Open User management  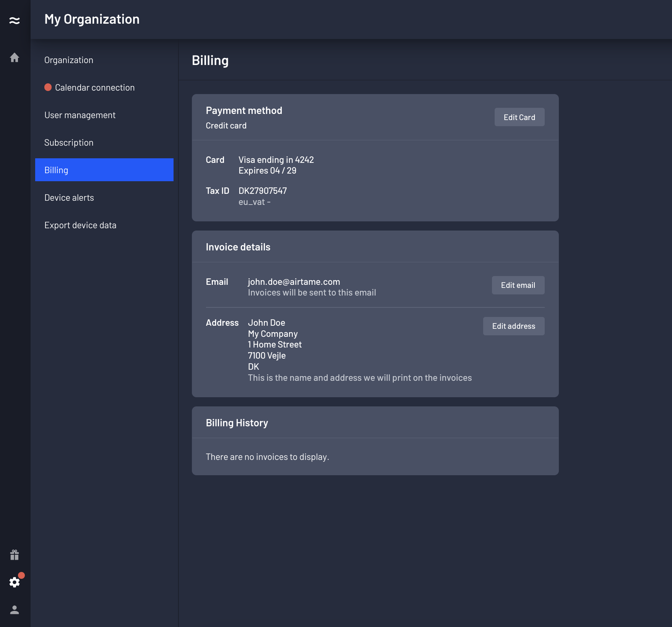80,115
